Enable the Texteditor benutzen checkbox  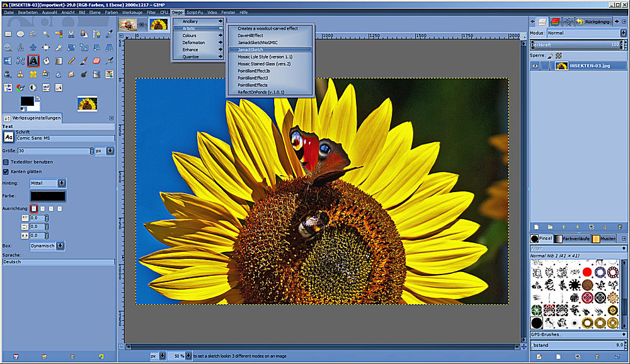coord(6,162)
